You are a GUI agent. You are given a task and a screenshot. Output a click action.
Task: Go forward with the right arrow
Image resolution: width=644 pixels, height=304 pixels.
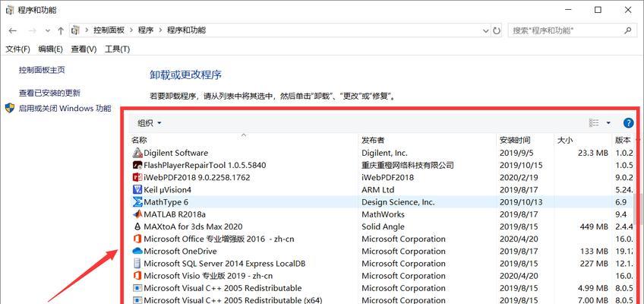point(33,30)
